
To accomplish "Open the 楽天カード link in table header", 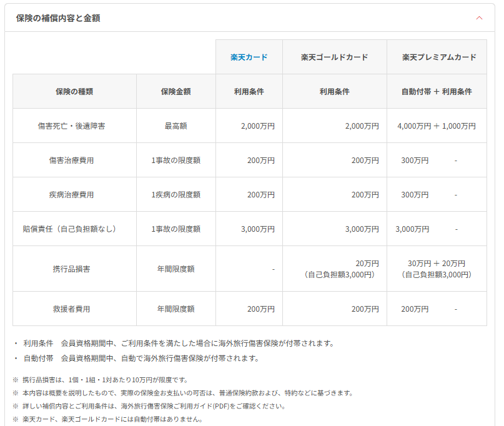I will coord(249,57).
